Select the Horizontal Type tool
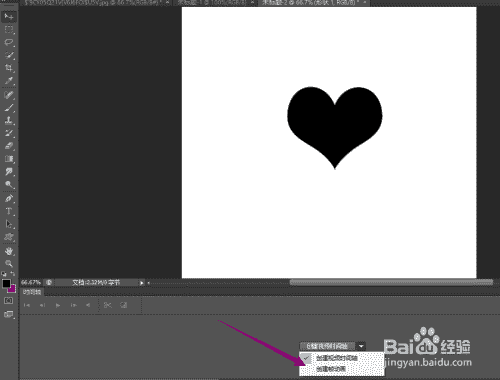 [x=9, y=211]
